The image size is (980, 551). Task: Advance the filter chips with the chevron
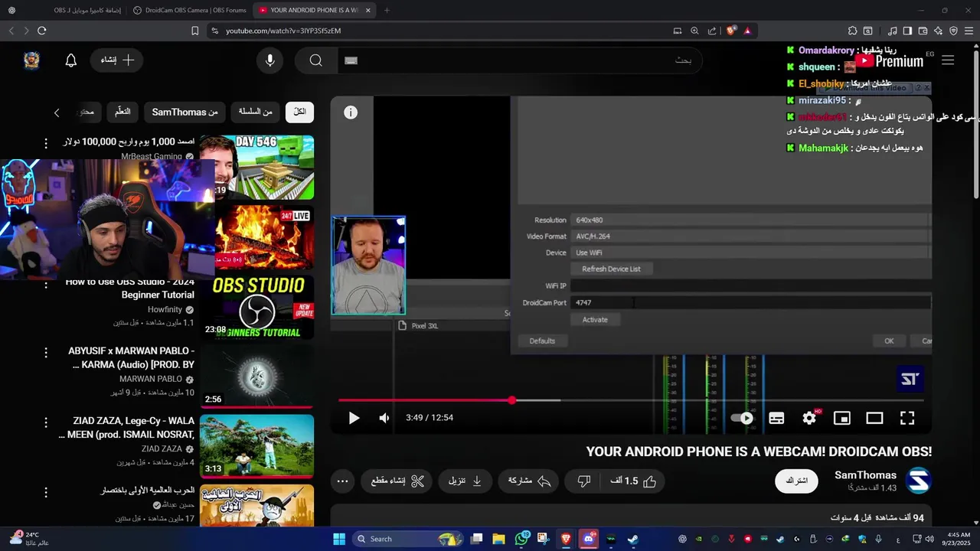click(x=57, y=112)
